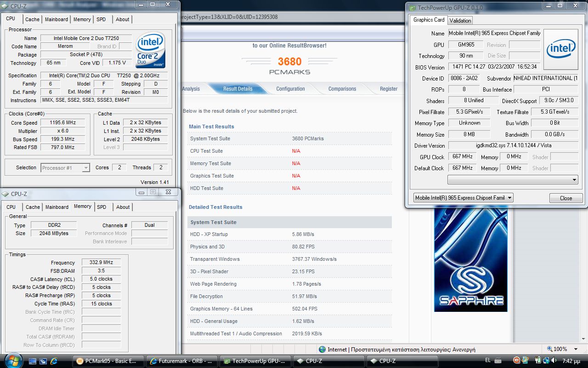Switch to TechPowerUp GPU-Z taskbar button
This screenshot has height=368, width=588.
pos(255,361)
